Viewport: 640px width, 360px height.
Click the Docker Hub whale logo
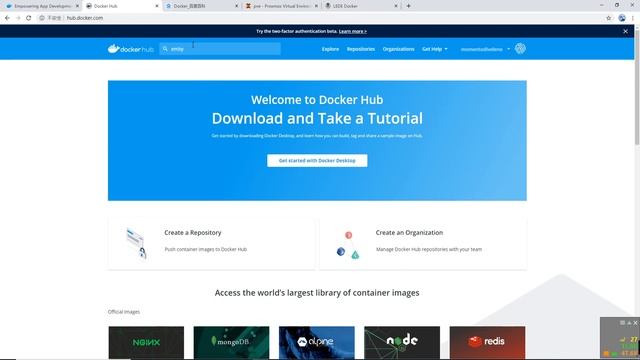tap(131, 49)
